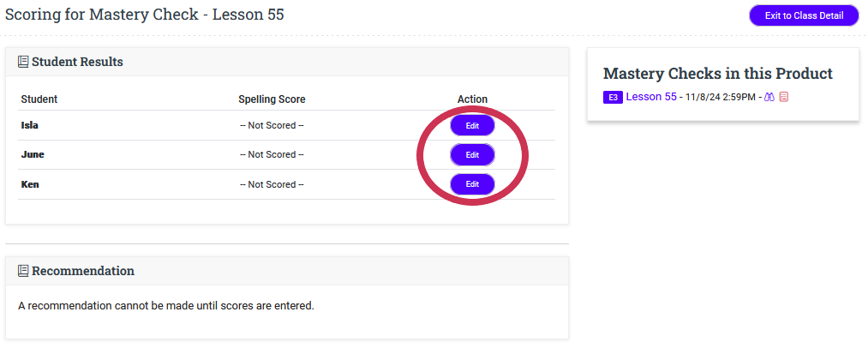This screenshot has height=348, width=868.
Task: Click Isla's Not Scored value
Action: pyautogui.click(x=272, y=126)
